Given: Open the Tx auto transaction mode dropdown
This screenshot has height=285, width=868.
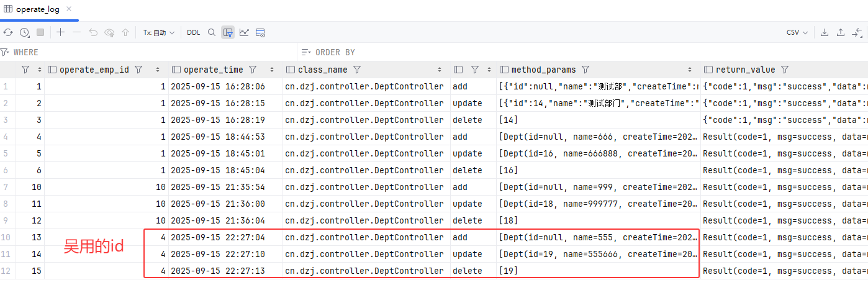Looking at the screenshot, I should pyautogui.click(x=158, y=32).
